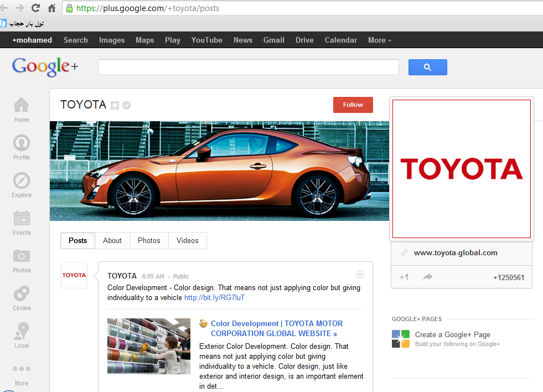
Task: Click the TOYOTA page title heading
Action: pos(83,105)
